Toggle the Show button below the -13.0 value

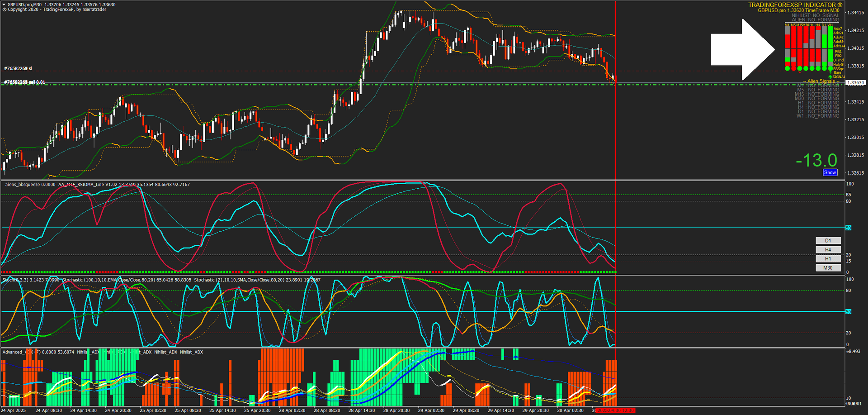(830, 172)
